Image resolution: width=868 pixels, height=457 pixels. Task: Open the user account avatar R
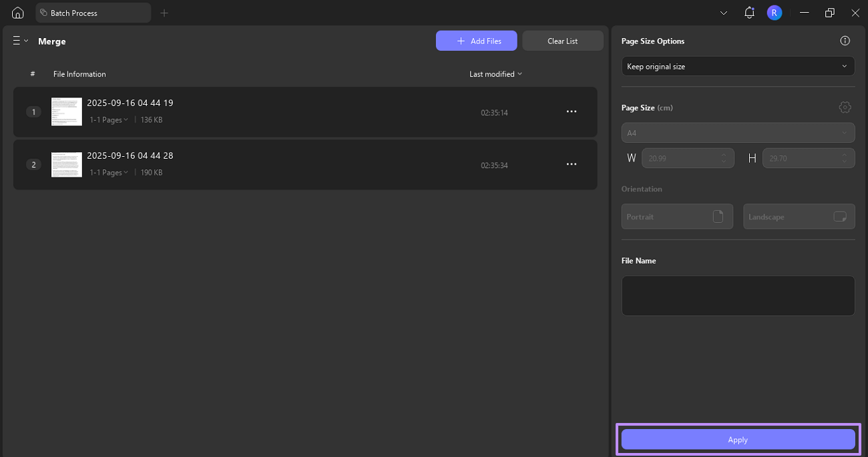(x=774, y=13)
